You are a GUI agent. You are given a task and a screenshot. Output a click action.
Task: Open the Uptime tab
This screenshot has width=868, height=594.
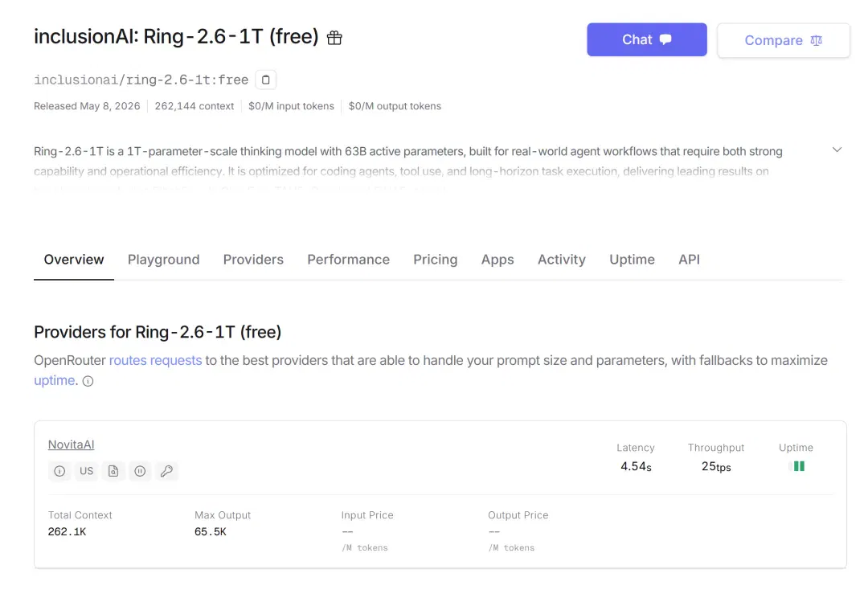coord(632,260)
